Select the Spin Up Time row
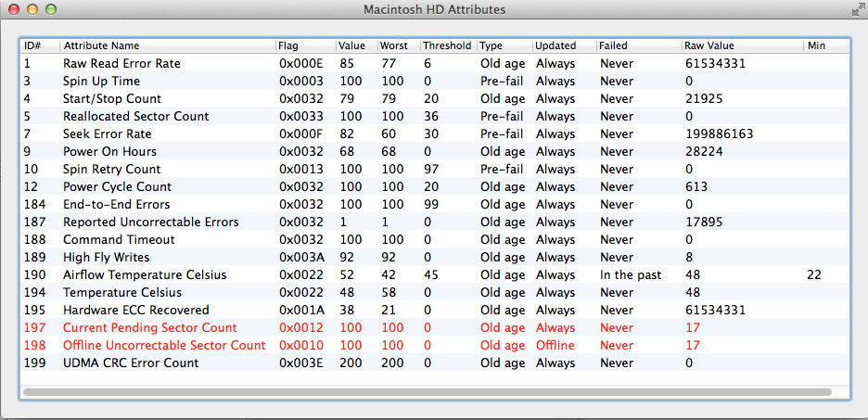This screenshot has width=868, height=420. pyautogui.click(x=435, y=82)
